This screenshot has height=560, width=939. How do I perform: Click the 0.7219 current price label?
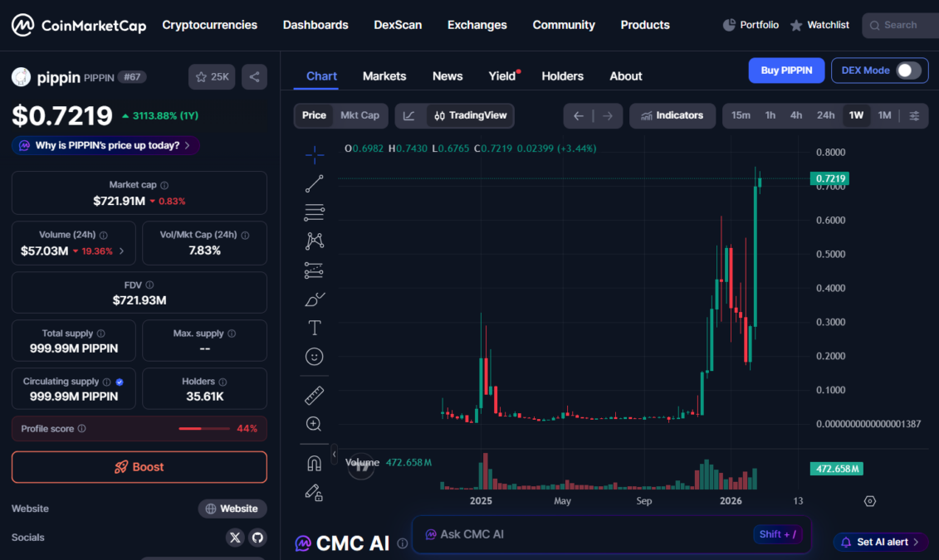point(829,178)
